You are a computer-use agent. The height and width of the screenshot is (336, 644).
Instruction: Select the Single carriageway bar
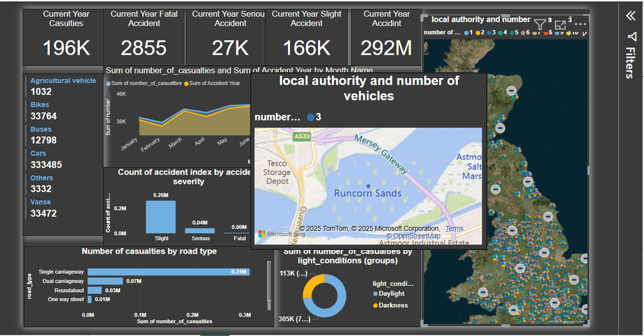coord(169,271)
